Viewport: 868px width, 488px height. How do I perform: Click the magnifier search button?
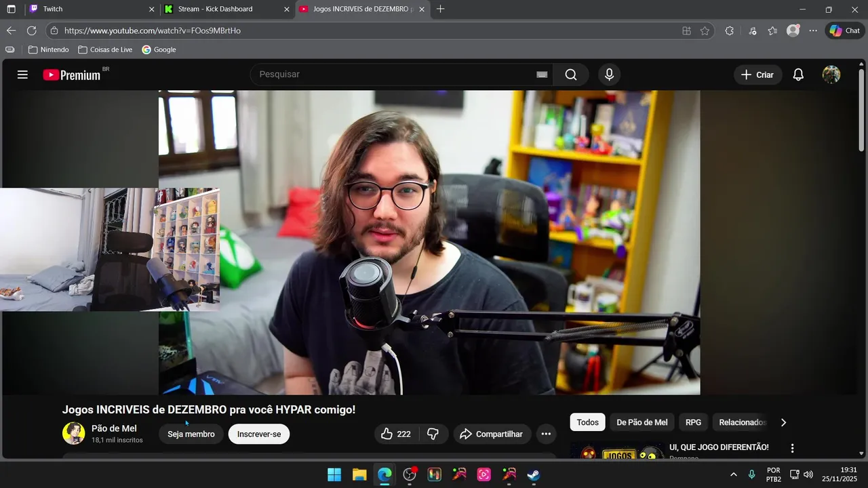point(571,75)
